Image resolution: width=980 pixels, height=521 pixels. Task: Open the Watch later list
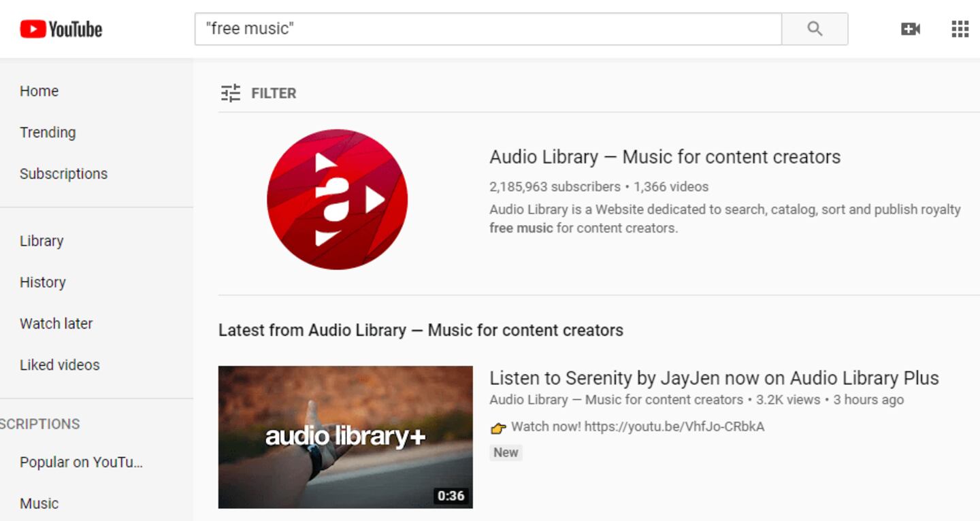[56, 324]
